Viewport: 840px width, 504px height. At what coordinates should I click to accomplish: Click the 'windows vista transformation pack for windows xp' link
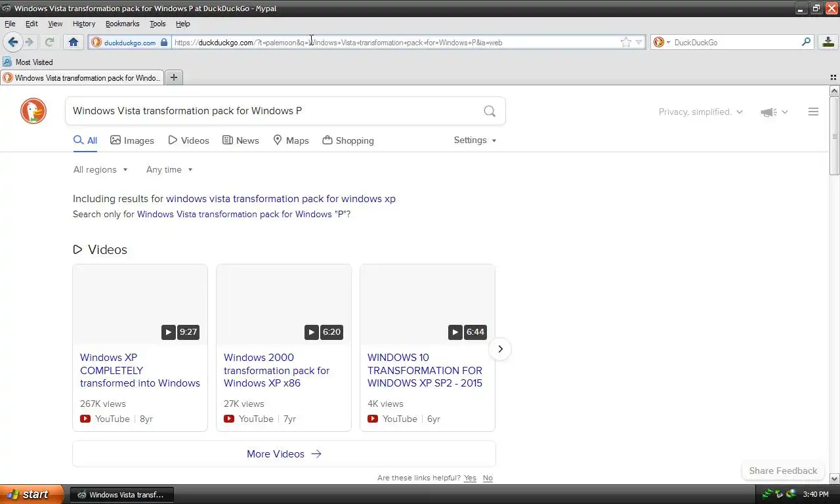click(281, 198)
